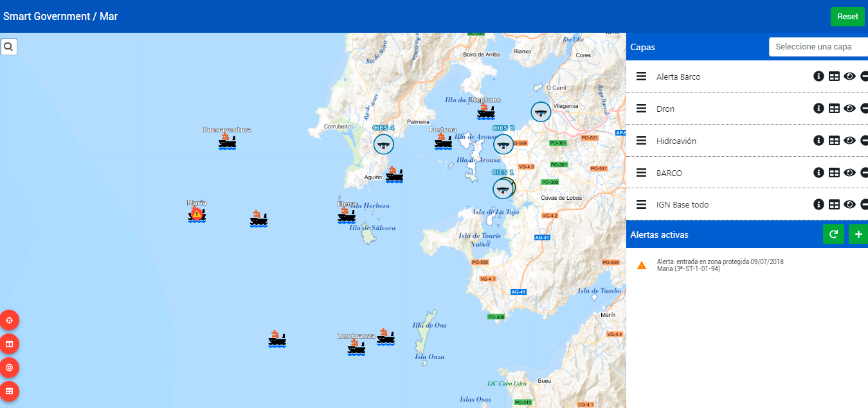The height and width of the screenshot is (408, 868).
Task: Click the red two-column layout button
Action: [9, 344]
